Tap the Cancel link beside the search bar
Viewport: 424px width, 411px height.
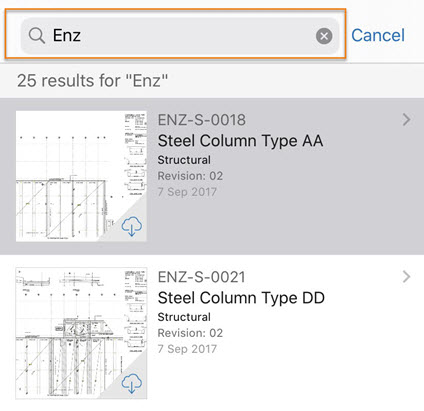pyautogui.click(x=378, y=35)
